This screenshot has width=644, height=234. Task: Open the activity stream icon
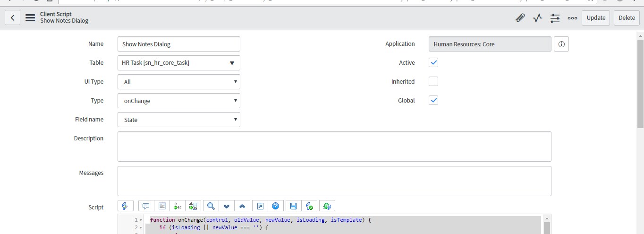click(x=537, y=18)
